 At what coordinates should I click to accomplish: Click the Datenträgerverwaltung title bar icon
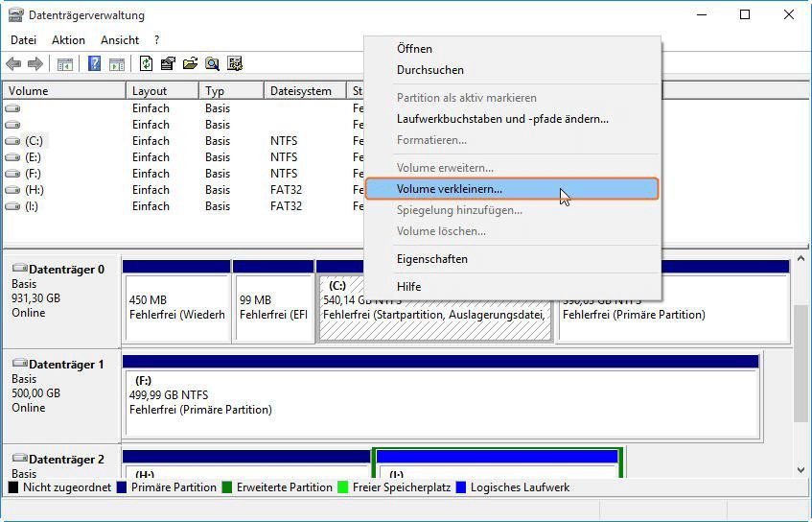(x=15, y=15)
